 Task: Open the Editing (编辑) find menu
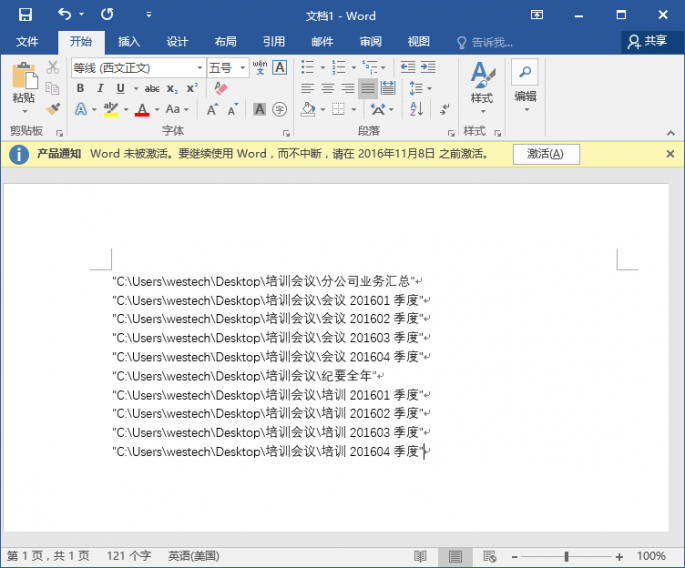(525, 87)
